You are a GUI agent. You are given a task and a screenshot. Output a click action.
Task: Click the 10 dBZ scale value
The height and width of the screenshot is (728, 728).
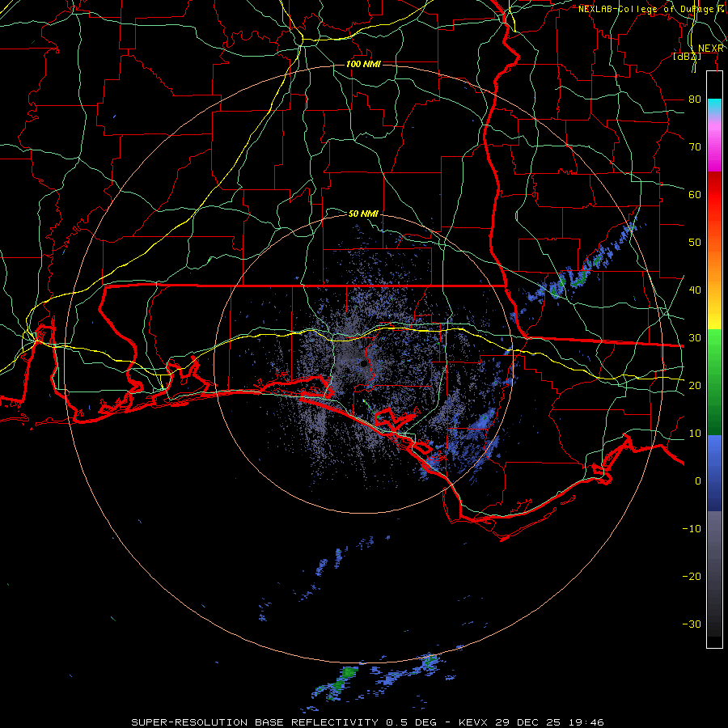point(695,434)
